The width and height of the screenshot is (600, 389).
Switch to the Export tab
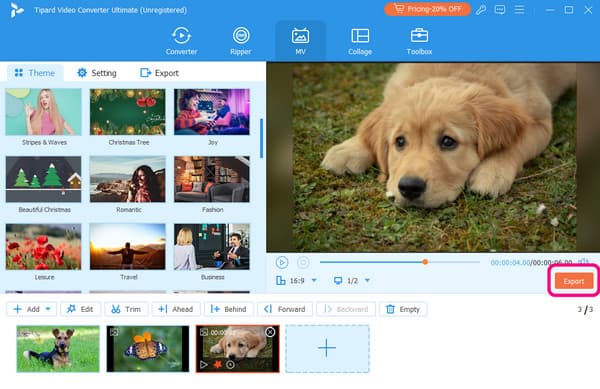click(160, 73)
